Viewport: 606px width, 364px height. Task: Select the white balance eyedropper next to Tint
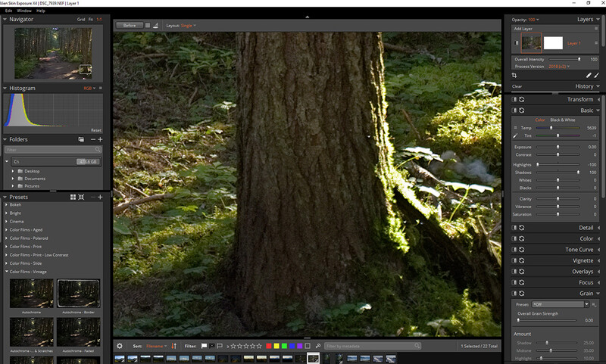(x=515, y=135)
